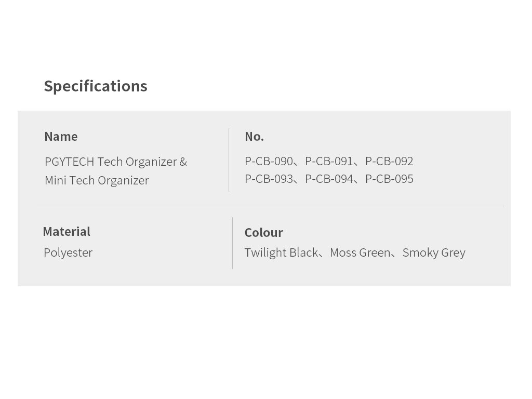This screenshot has width=532, height=399.
Task: Click the horizontal divider between table rows
Action: pyautogui.click(x=270, y=206)
